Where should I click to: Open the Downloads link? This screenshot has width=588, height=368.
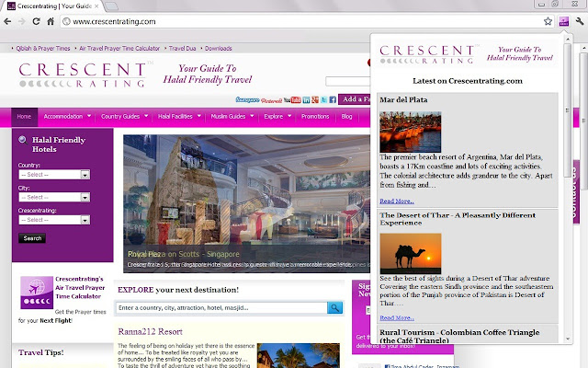[x=219, y=49]
